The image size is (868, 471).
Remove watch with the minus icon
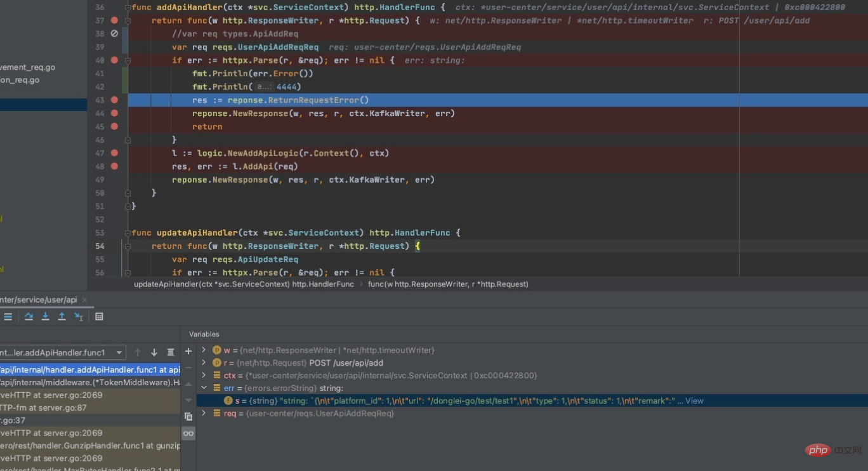point(188,368)
